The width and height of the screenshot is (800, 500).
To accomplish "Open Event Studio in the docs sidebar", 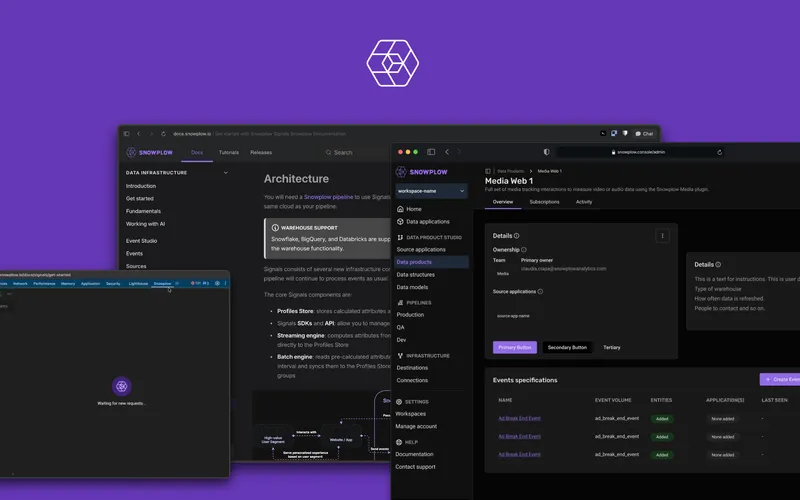I will coord(141,241).
